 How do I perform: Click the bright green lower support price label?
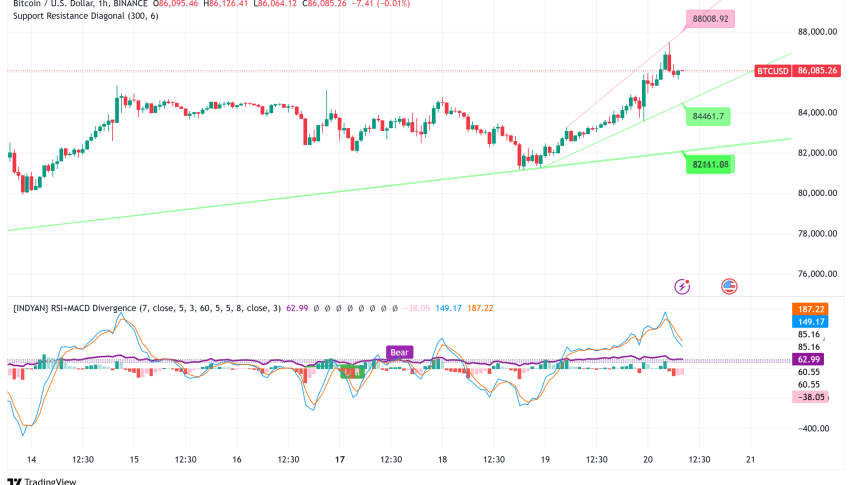pos(710,165)
